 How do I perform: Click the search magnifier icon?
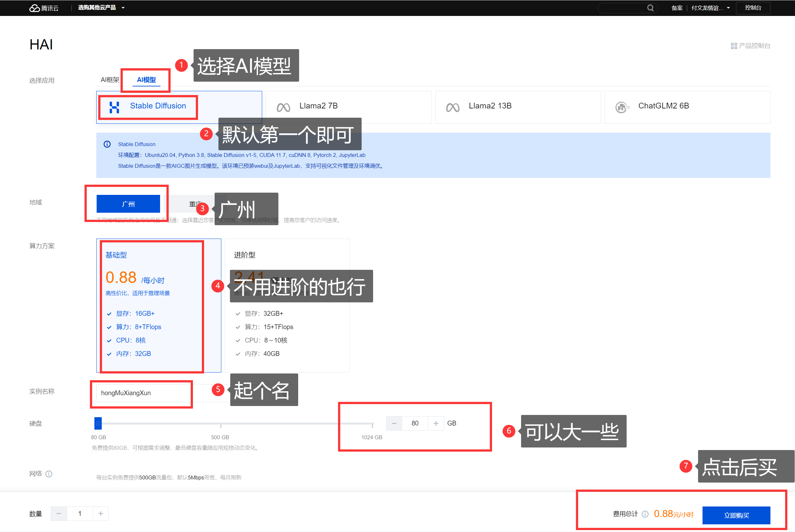(x=650, y=8)
